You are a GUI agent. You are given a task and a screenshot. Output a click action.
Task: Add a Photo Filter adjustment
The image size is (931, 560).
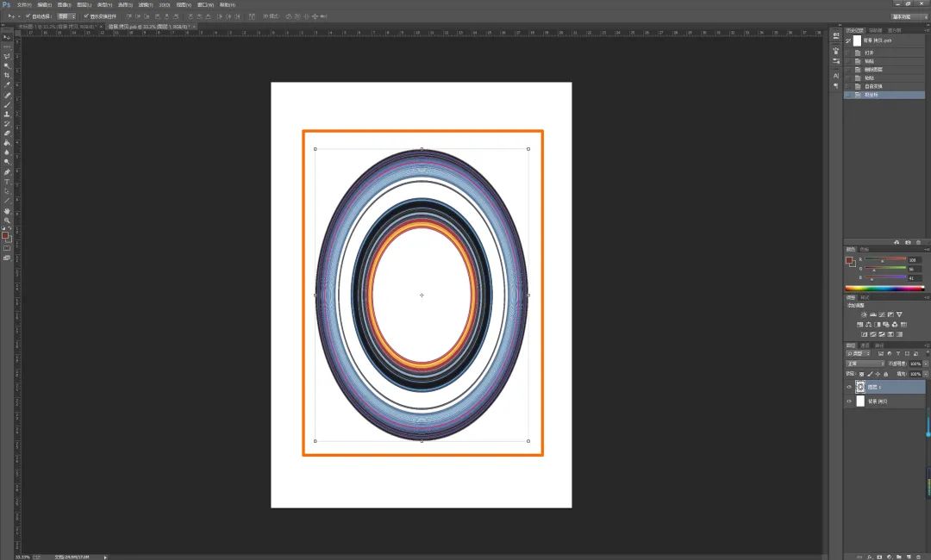coord(886,325)
